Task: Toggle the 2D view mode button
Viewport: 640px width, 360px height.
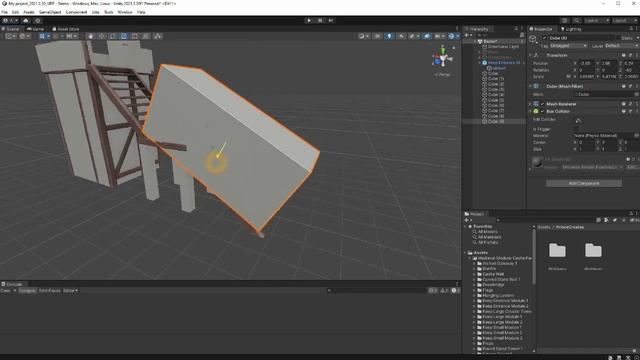Action: tap(378, 36)
